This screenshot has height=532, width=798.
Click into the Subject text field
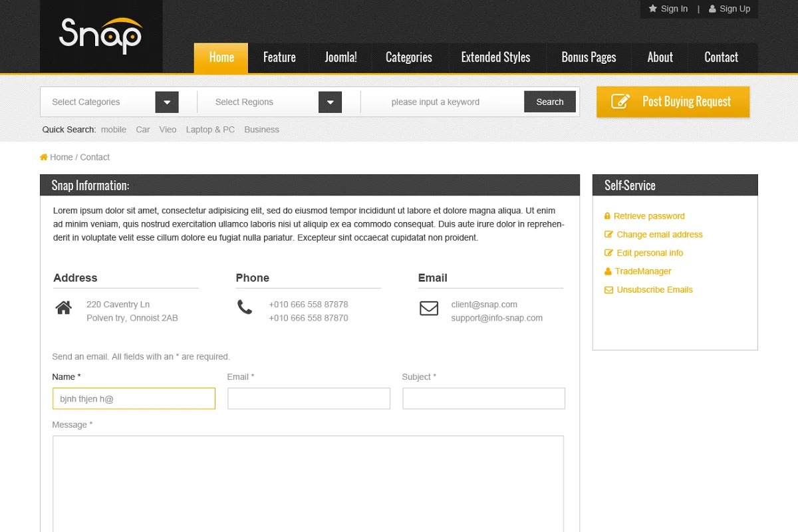(x=483, y=399)
